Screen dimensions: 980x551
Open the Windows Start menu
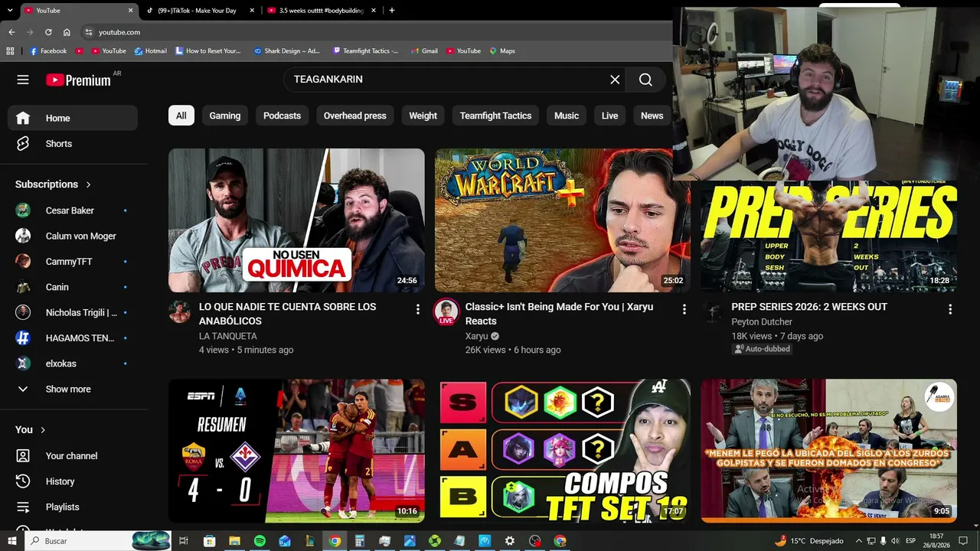pos(11,541)
